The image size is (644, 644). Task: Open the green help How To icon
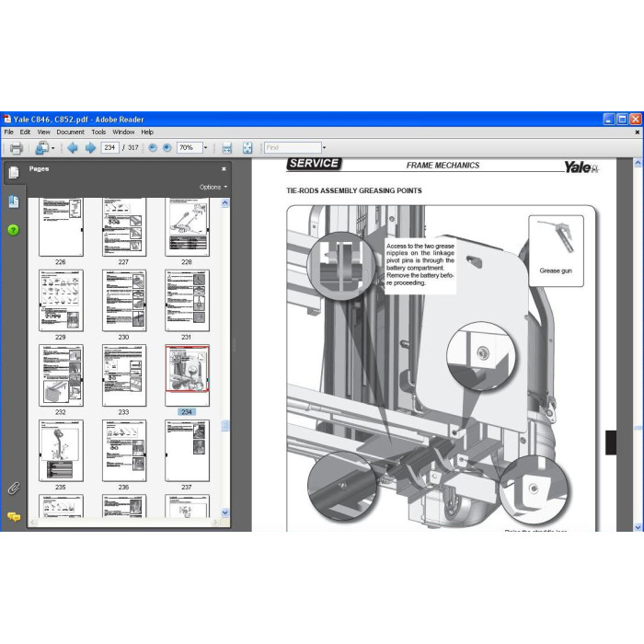(13, 230)
